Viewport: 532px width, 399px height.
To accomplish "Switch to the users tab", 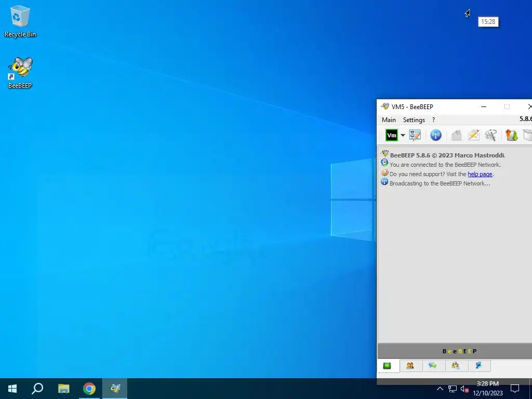I will (410, 365).
